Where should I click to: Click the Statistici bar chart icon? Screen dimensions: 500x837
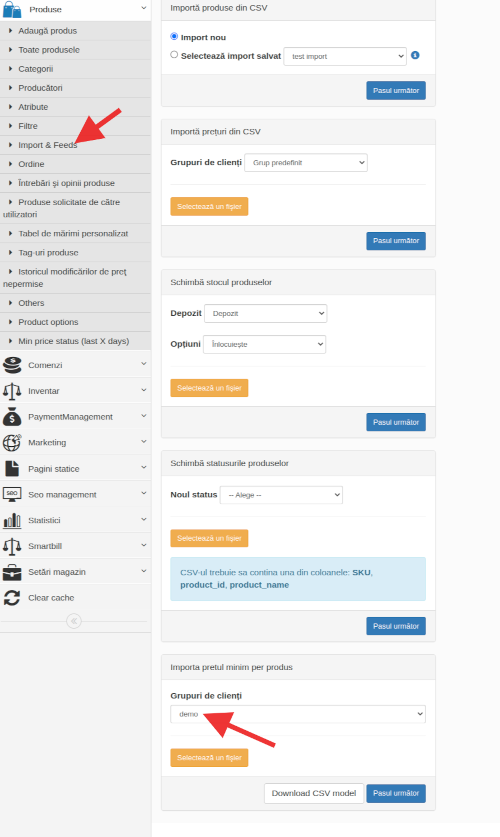click(x=12, y=520)
